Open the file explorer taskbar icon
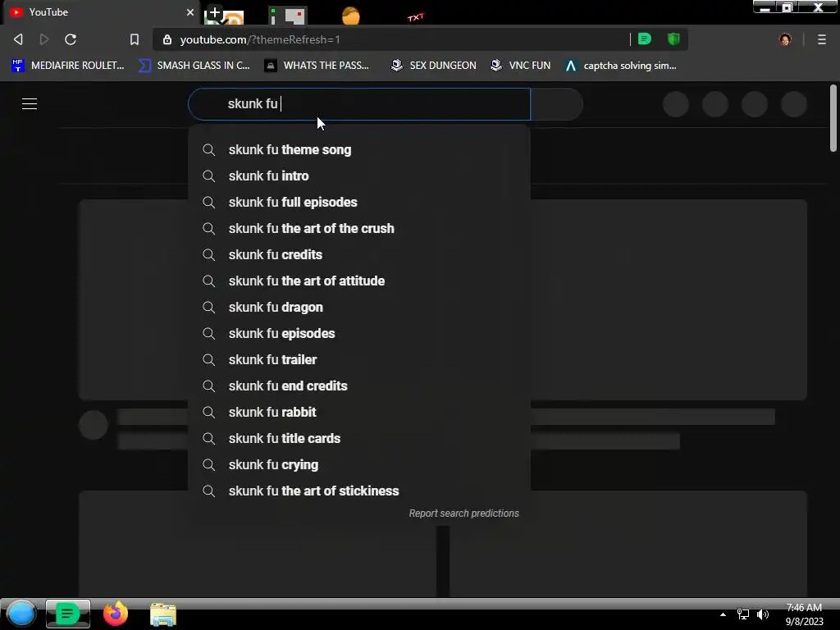This screenshot has height=630, width=840. click(163, 614)
